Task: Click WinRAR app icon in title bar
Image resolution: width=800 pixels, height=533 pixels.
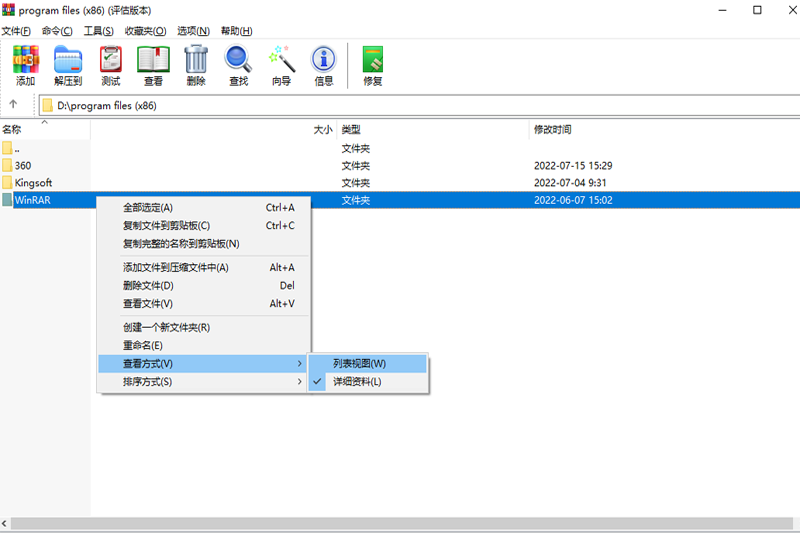Action: tap(8, 10)
